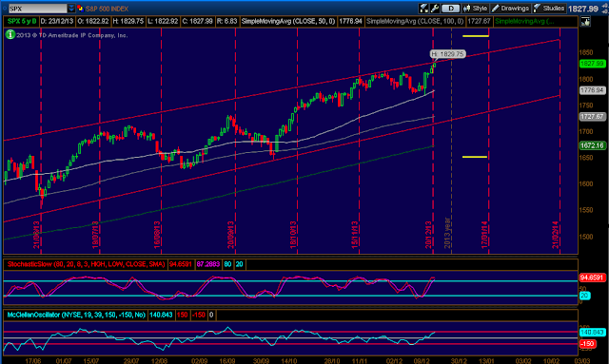Select SimpleMovingAvg (CLOSE, 100, 0) study label
The width and height of the screenshot is (609, 364).
click(x=415, y=21)
